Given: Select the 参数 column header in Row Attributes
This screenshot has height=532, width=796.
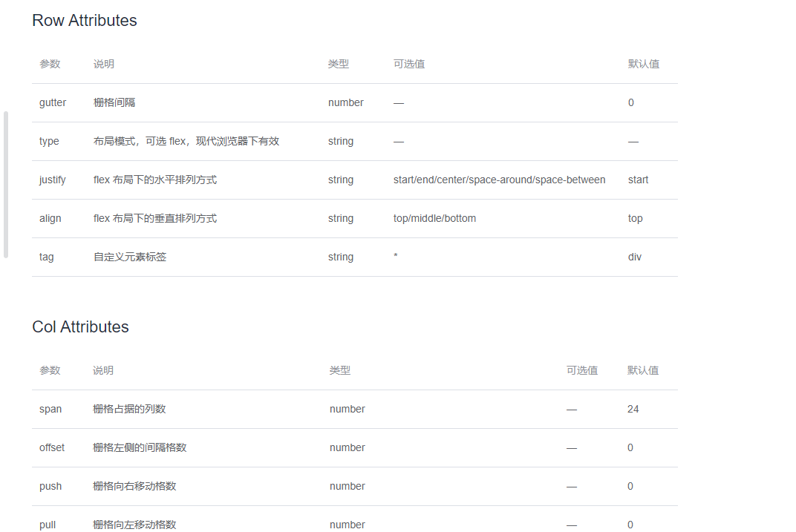Looking at the screenshot, I should (x=50, y=64).
